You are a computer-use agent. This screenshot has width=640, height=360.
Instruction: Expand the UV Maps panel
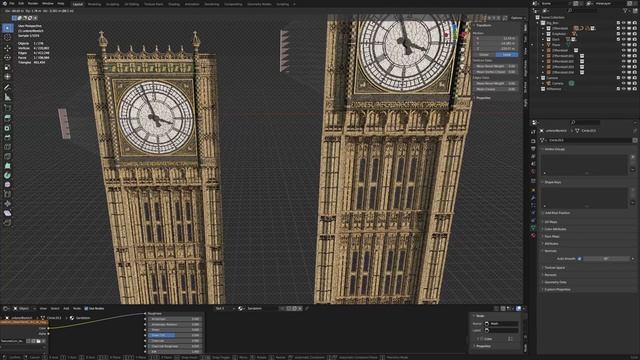tap(551, 222)
